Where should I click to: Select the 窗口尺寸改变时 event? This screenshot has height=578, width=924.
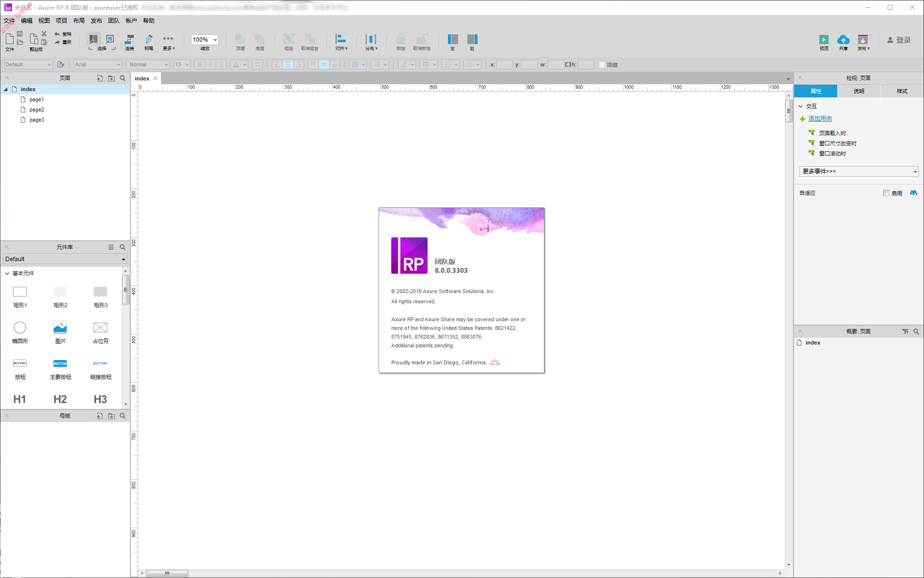tap(838, 143)
